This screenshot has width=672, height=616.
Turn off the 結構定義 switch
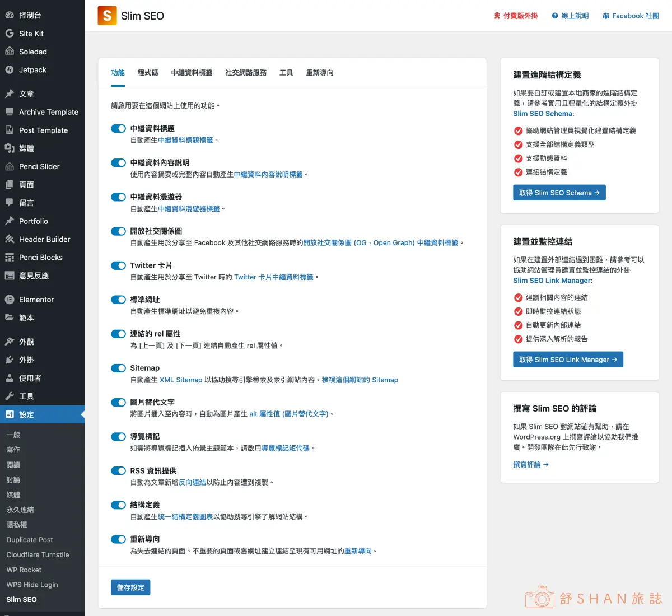(x=118, y=505)
